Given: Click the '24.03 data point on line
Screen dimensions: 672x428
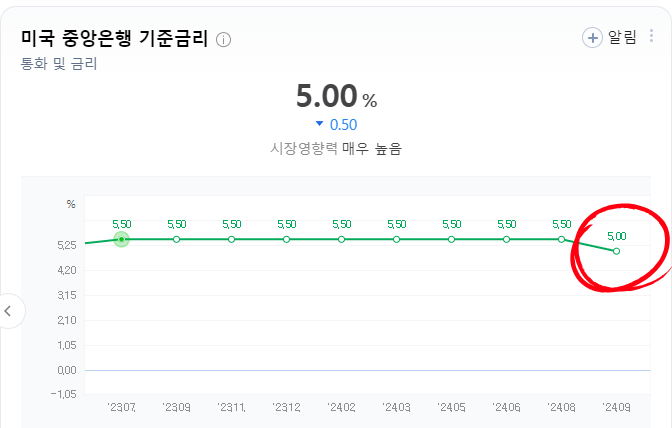Looking at the screenshot, I should [396, 240].
